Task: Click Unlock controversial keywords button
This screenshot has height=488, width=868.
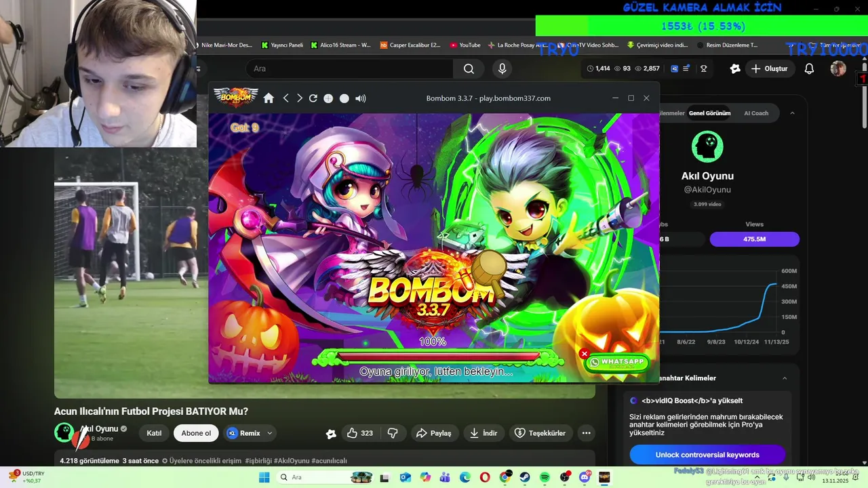Action: tap(707, 455)
